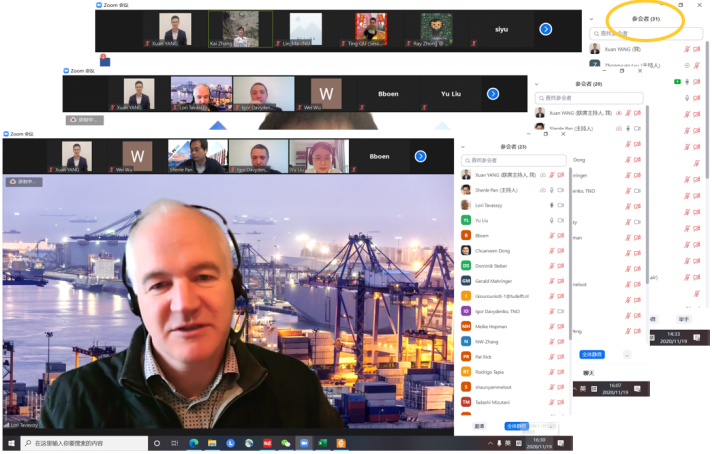Select Lori Tavasszy thumbnail in middle window
Image resolution: width=712 pixels, height=454 pixels.
(x=201, y=94)
